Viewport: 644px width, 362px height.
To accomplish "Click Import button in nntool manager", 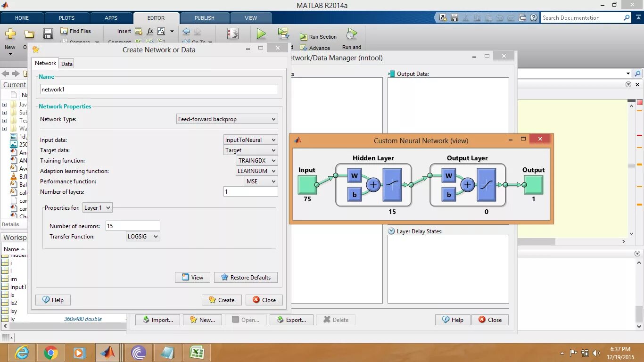I will point(157,320).
